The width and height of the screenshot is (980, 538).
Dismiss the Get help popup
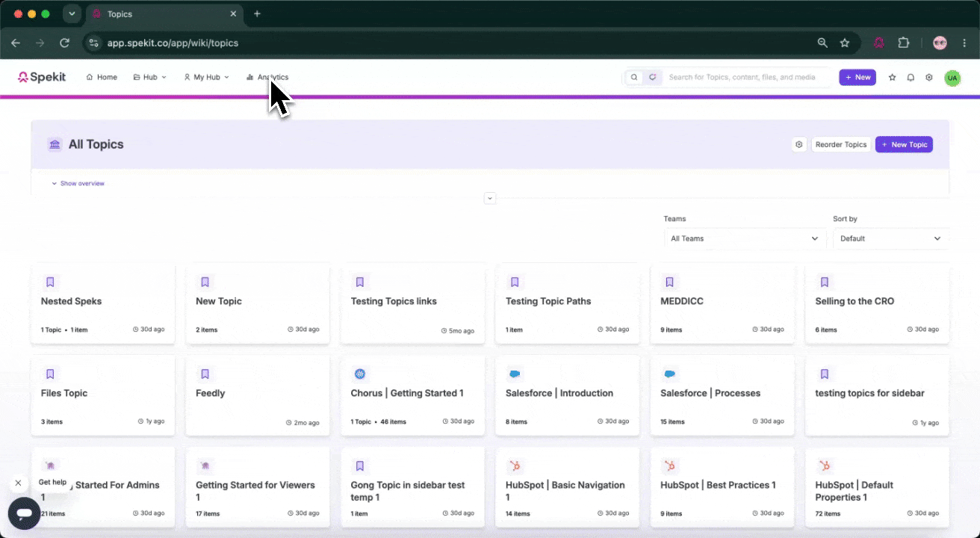(x=18, y=483)
